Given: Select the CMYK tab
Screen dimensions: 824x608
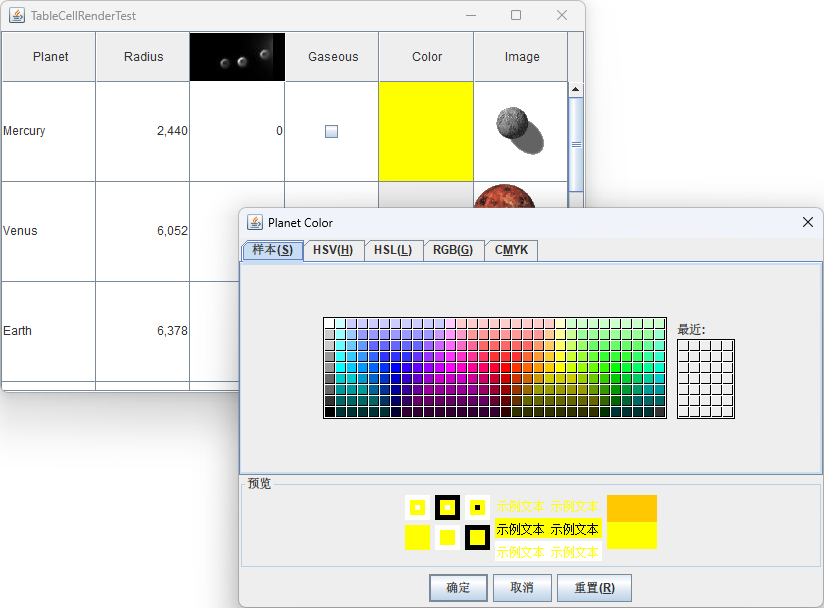Looking at the screenshot, I should pyautogui.click(x=511, y=250).
